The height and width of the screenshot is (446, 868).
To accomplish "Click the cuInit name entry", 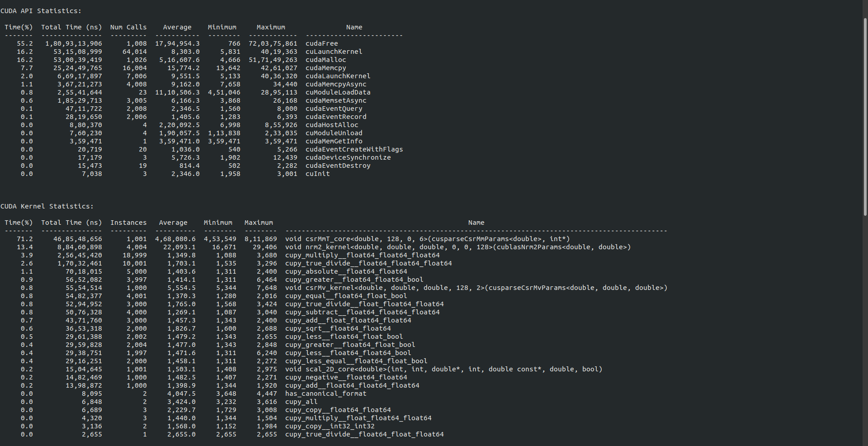I will click(318, 174).
